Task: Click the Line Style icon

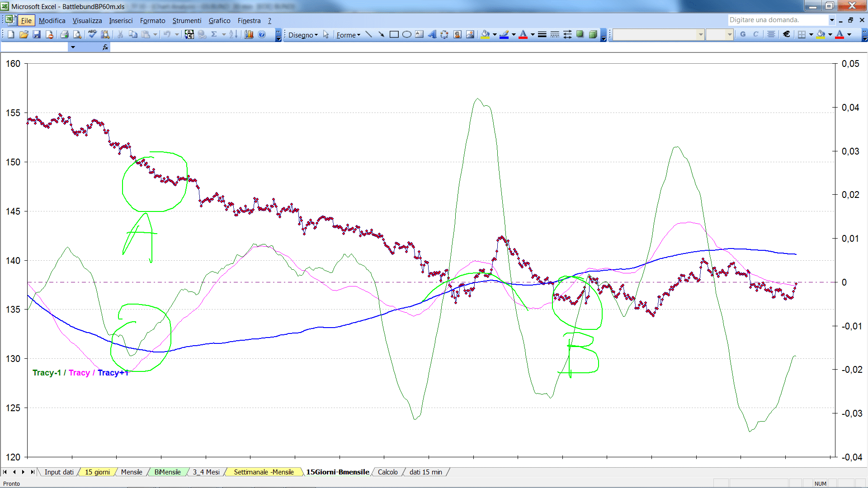Action: click(542, 34)
